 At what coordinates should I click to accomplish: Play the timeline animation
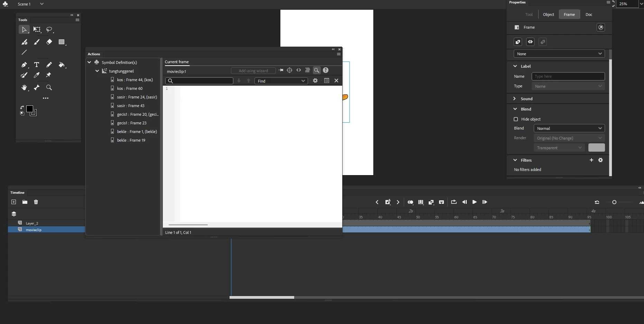point(474,202)
